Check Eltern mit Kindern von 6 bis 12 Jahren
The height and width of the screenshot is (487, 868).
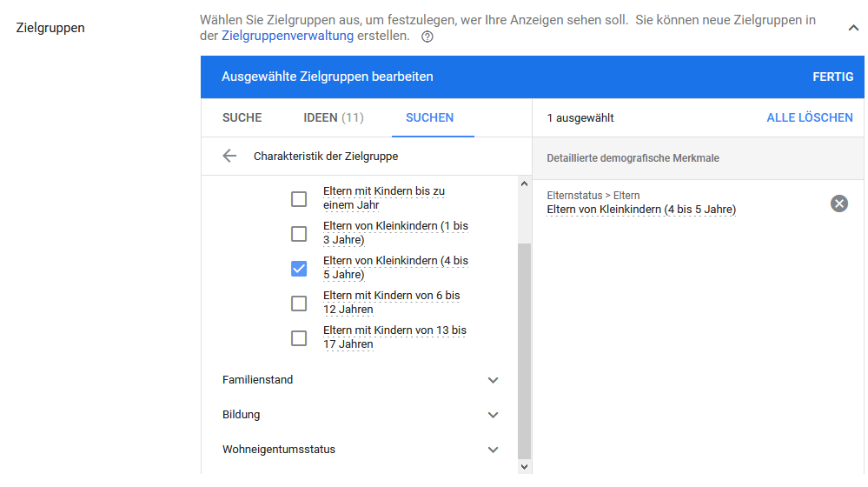[299, 304]
